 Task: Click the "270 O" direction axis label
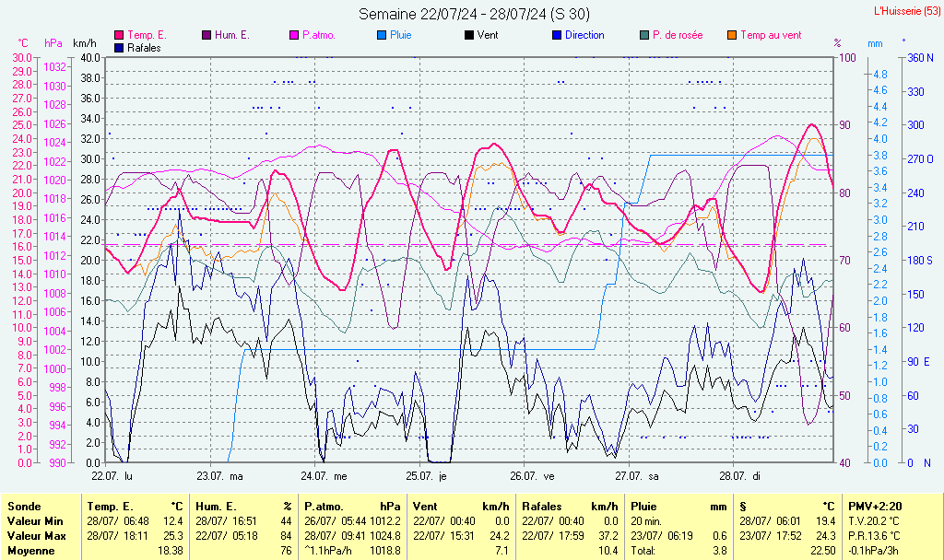click(x=921, y=159)
